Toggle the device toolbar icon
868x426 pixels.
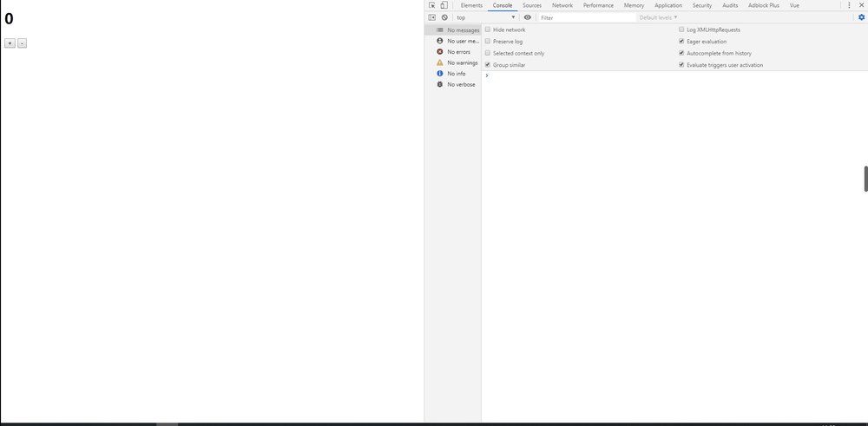[444, 5]
